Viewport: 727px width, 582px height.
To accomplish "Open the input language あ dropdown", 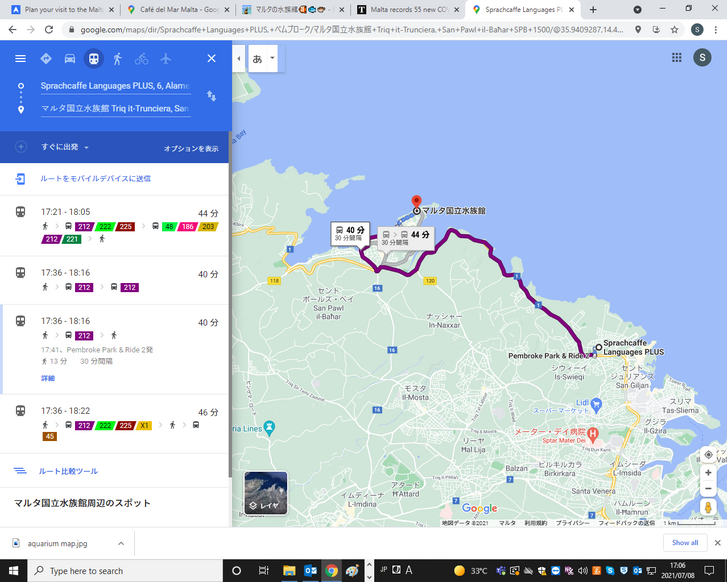I will tap(264, 58).
